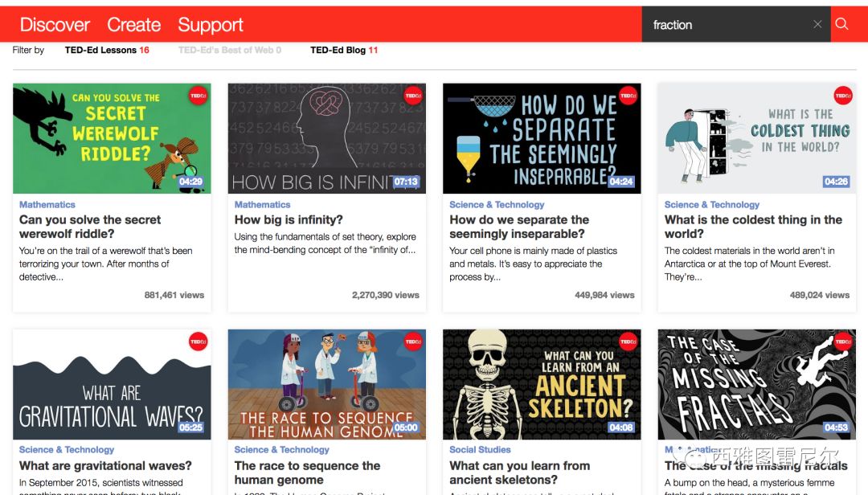Open the Gravitational Waves thumbnail
868x495 pixels.
[112, 384]
